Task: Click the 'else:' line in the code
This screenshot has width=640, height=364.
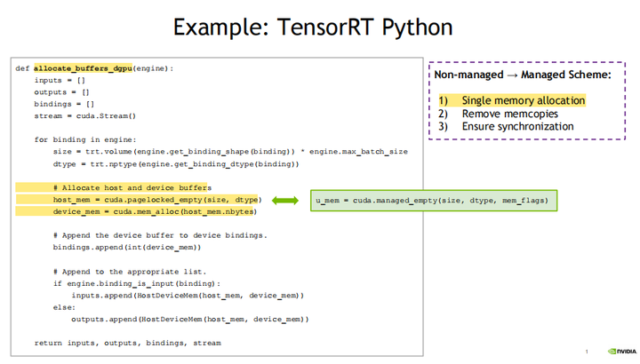Action: [64, 307]
